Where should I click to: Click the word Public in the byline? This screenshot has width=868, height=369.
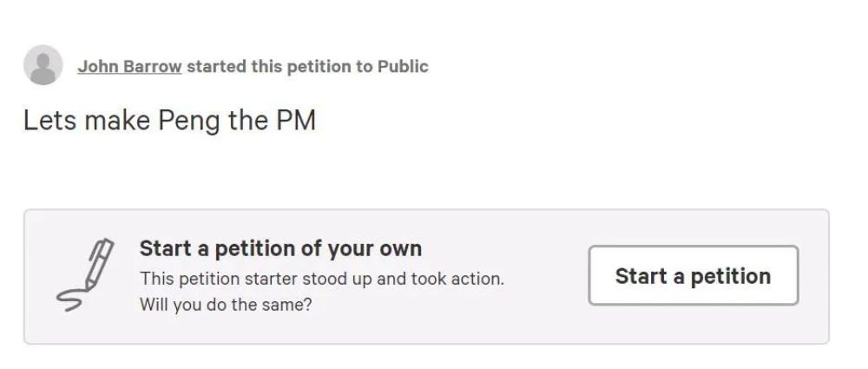click(403, 67)
